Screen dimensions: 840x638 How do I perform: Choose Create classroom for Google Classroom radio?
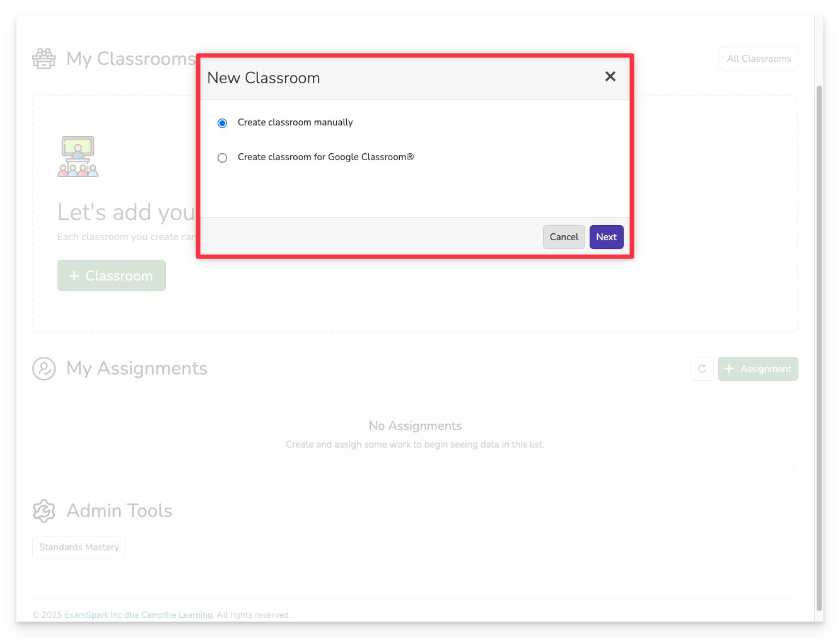pos(222,158)
